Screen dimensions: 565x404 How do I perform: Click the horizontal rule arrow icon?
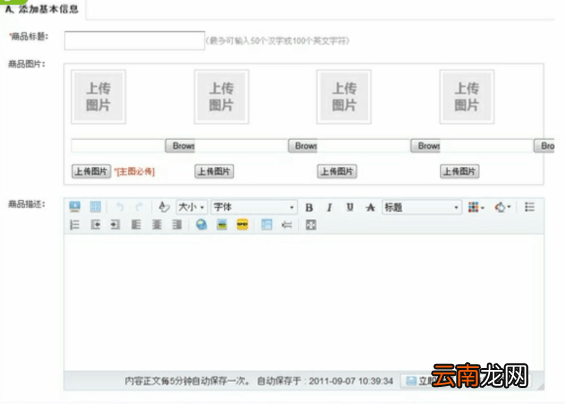pyautogui.click(x=287, y=225)
